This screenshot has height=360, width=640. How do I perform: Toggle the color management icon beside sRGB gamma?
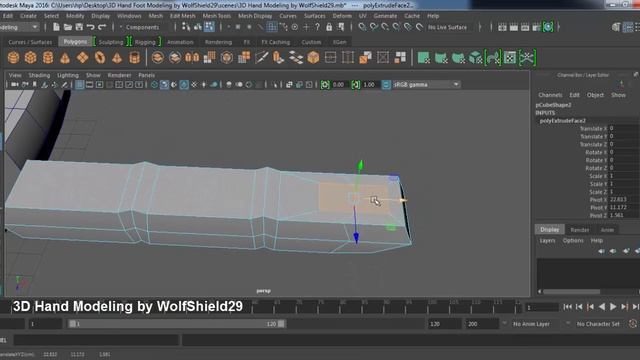[386, 84]
